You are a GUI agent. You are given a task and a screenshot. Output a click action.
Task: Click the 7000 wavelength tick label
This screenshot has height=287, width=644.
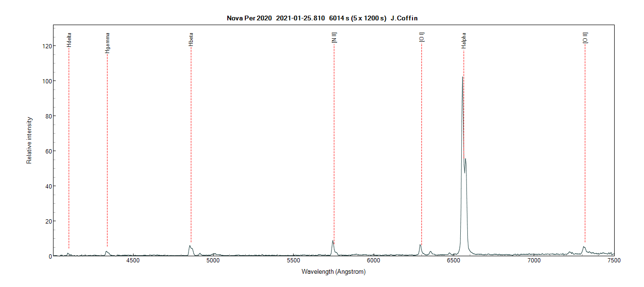(534, 261)
